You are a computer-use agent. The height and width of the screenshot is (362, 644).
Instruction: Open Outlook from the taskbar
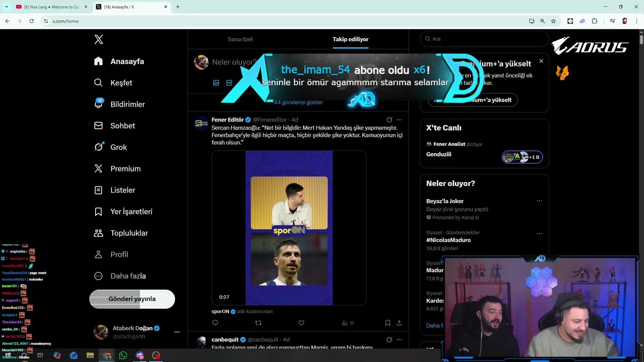73,355
